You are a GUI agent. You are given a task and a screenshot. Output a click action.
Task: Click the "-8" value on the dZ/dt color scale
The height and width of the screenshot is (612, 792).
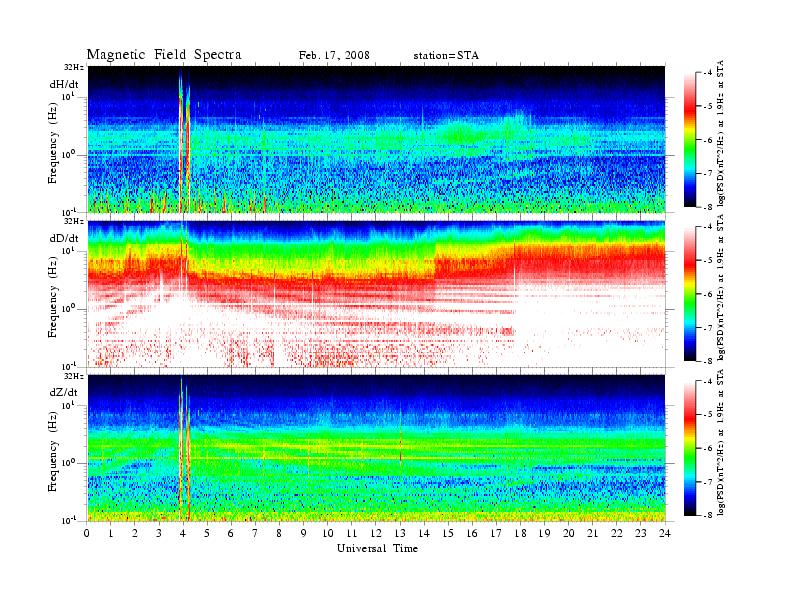tap(708, 515)
